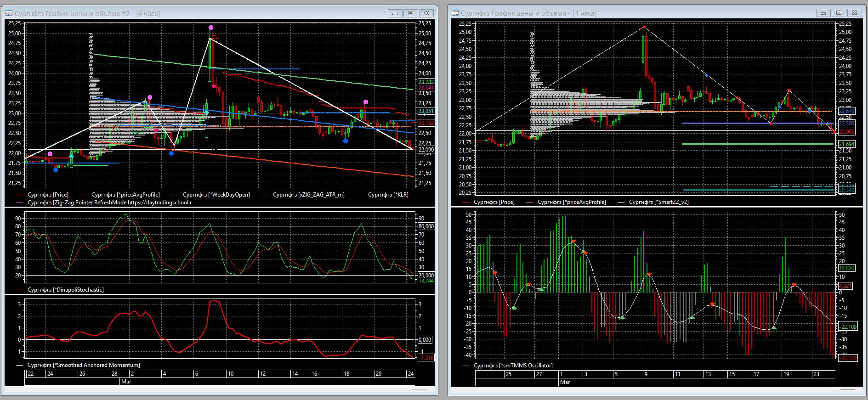Click the red line swatch beside DinapoliStochastic
Viewport: 868px width, 400px height.
[20, 290]
